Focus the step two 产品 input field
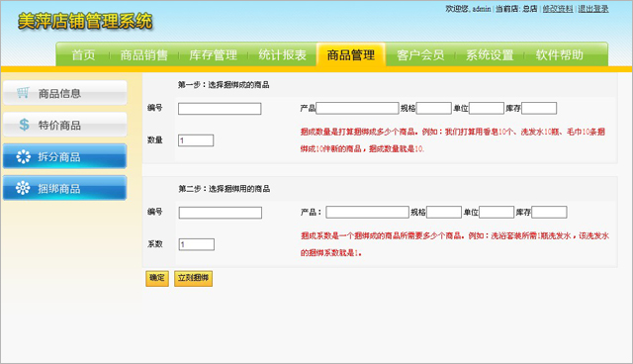The height and width of the screenshot is (364, 633). (x=367, y=213)
